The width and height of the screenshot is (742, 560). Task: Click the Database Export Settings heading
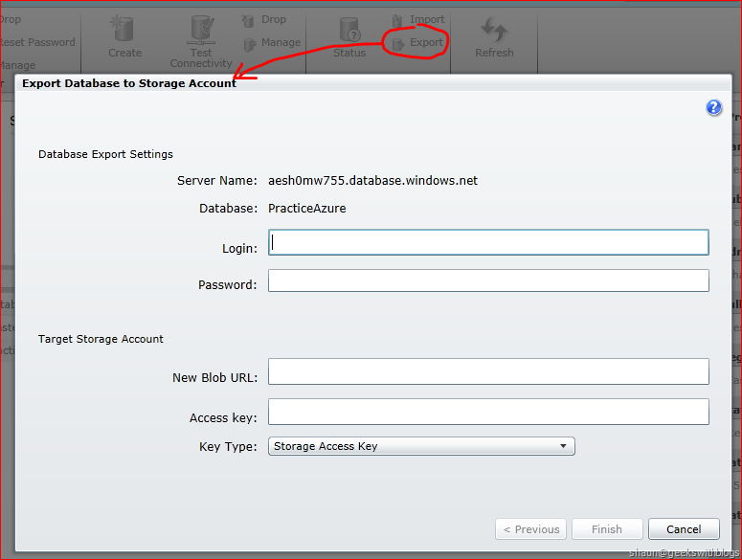105,154
